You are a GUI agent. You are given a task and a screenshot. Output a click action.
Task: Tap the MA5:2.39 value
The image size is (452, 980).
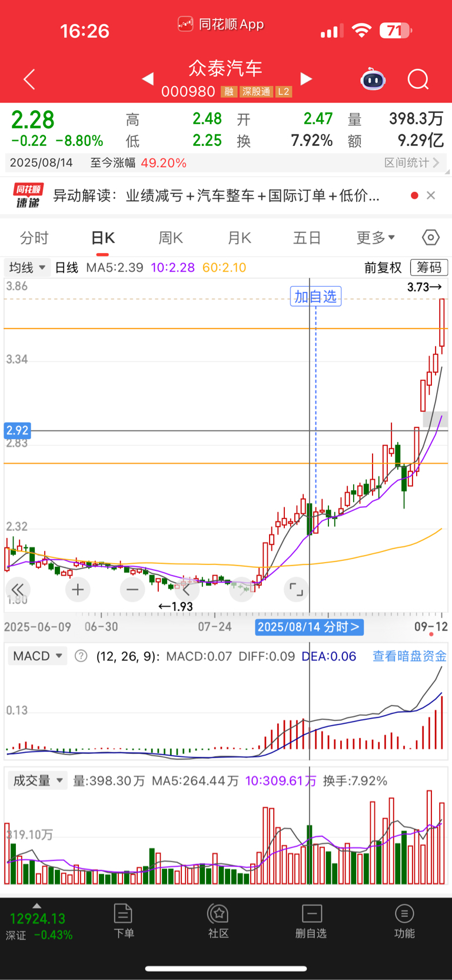[115, 267]
